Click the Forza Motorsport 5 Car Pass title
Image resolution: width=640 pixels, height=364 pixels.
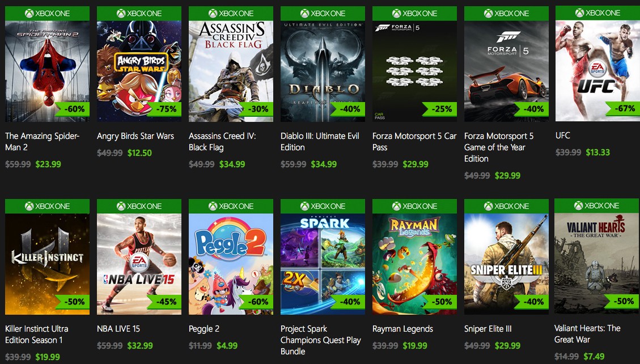(414, 142)
